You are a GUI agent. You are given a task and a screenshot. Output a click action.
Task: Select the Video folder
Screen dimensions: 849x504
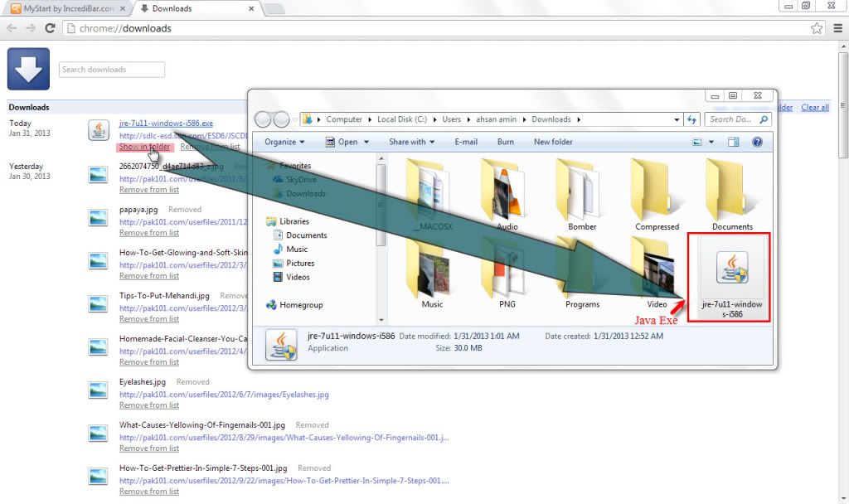point(657,274)
